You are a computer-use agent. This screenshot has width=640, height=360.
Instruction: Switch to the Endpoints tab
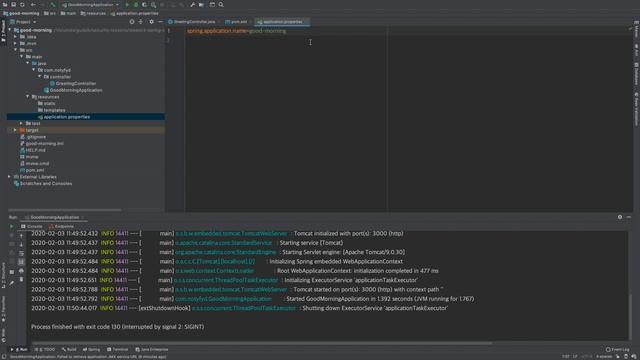(x=62, y=226)
